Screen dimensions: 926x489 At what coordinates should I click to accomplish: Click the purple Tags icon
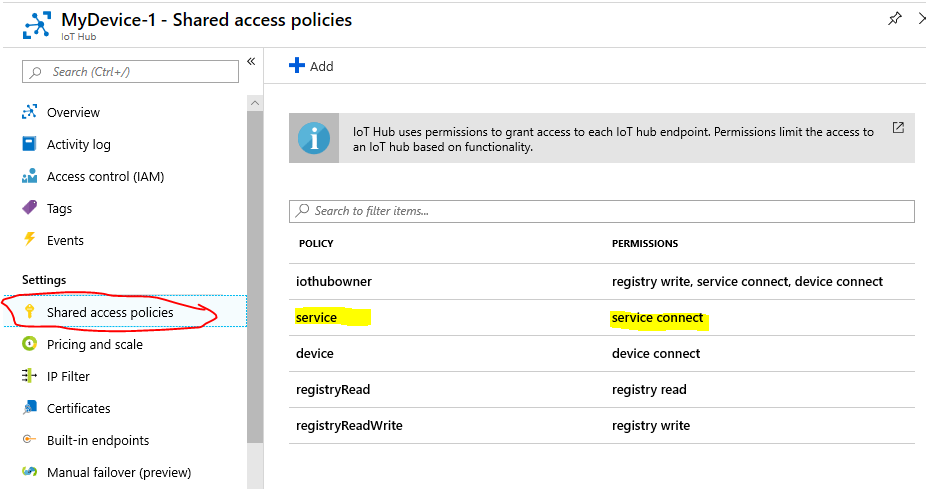pyautogui.click(x=30, y=207)
